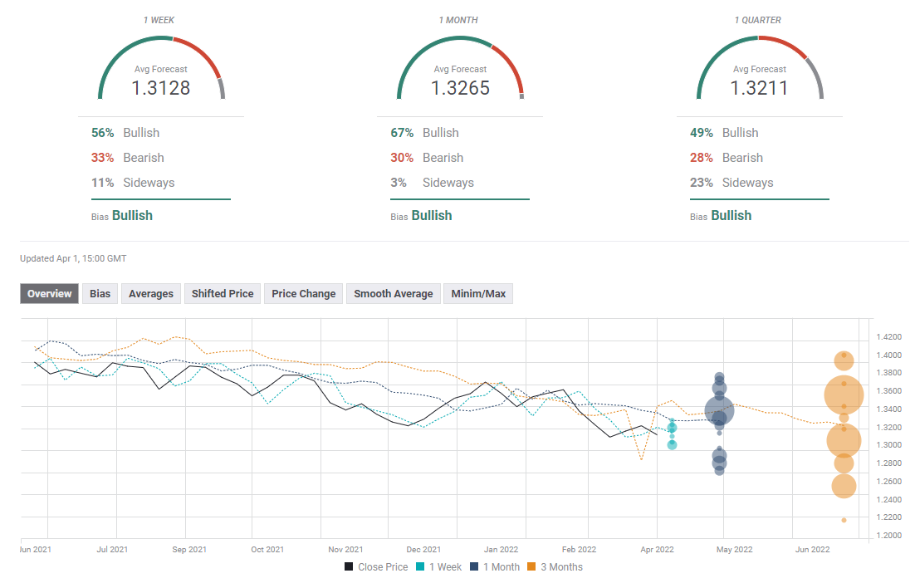
Task: Click the lowest teal bubble near April 2022
Action: click(x=672, y=445)
